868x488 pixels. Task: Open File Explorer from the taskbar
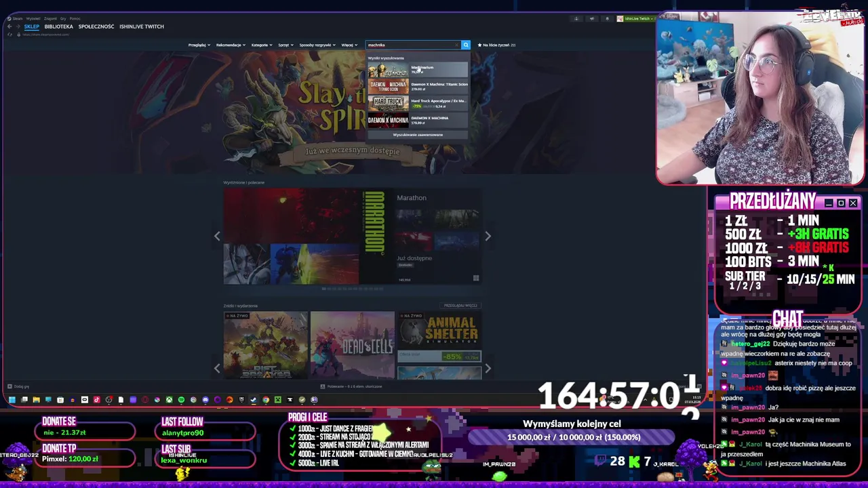37,400
